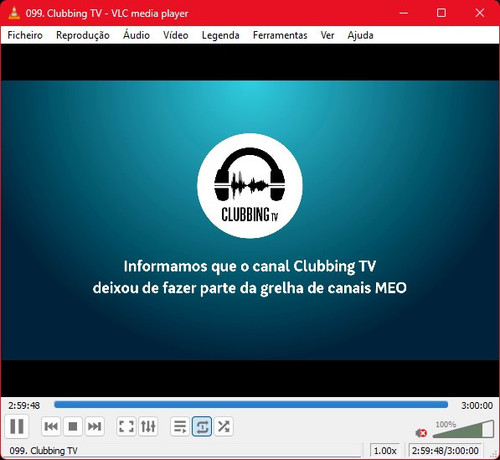This screenshot has height=460, width=500.
Task: Unmute audio via the speaker icon
Action: pos(421,433)
